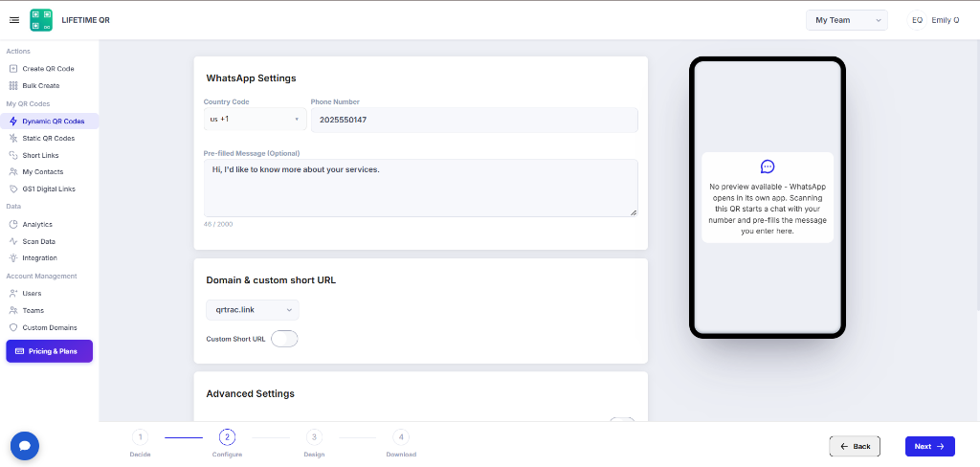This screenshot has height=467, width=980.
Task: Open the Country Code dropdown
Action: (255, 119)
